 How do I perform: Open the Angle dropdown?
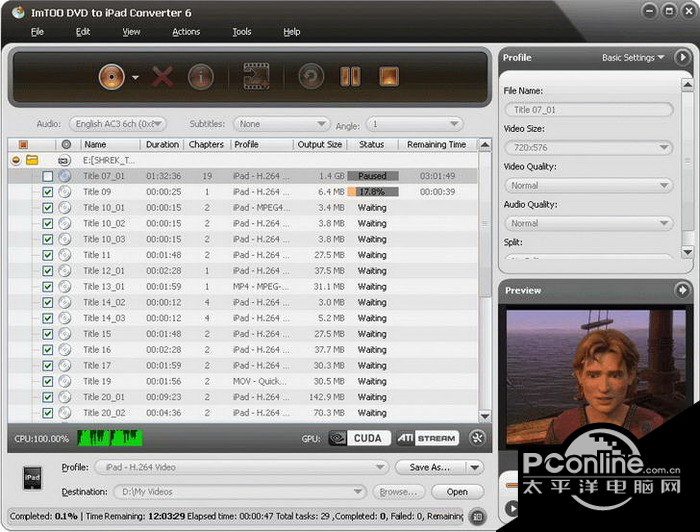pyautogui.click(x=414, y=124)
